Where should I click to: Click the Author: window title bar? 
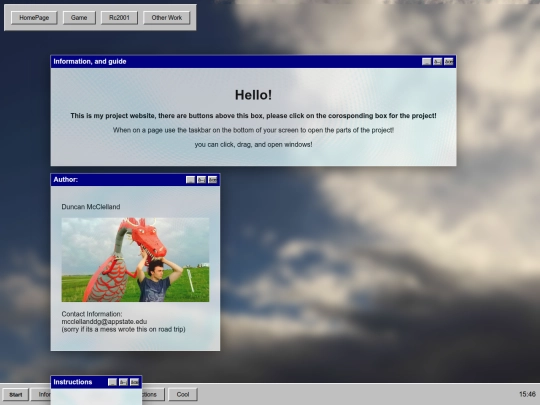pyautogui.click(x=135, y=180)
